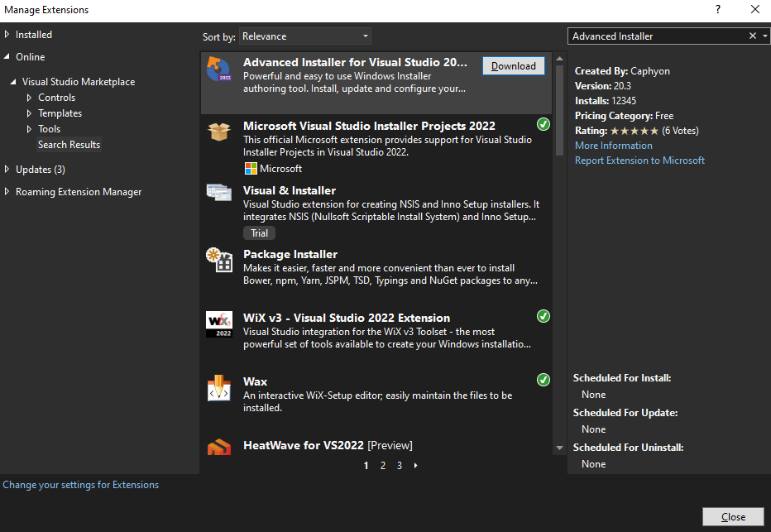
Task: Click the Visual & Installer extension icon
Action: (219, 192)
